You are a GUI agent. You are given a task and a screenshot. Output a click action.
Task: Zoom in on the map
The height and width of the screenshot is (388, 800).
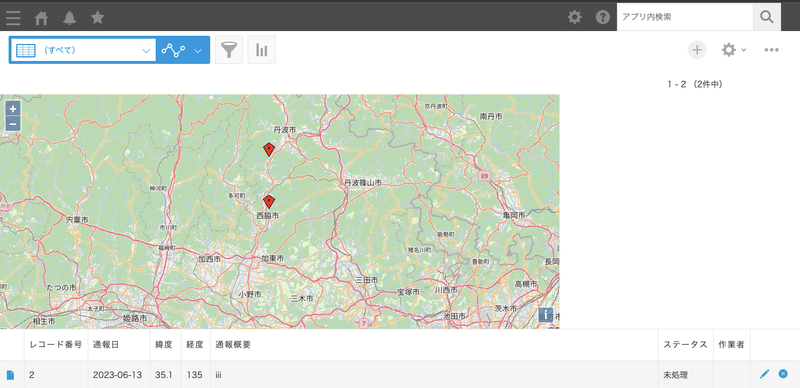tap(13, 109)
